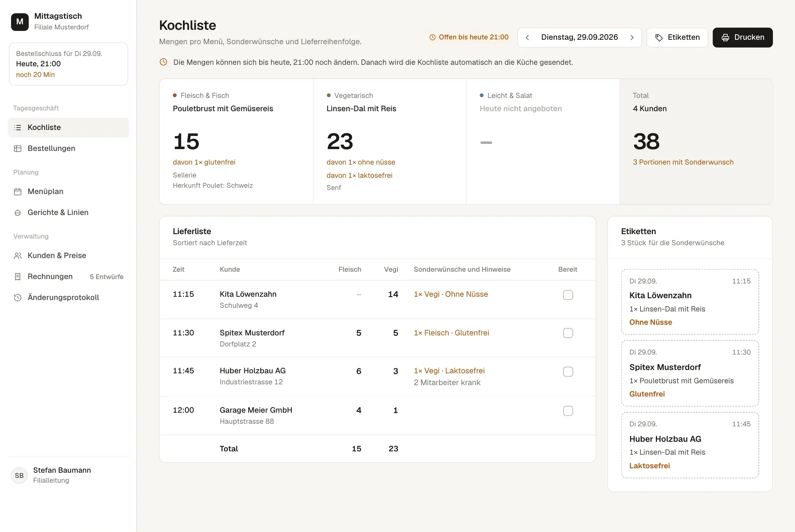Open Bestellungen in the sidebar
Screen dimensions: 795x532
(68, 148)
